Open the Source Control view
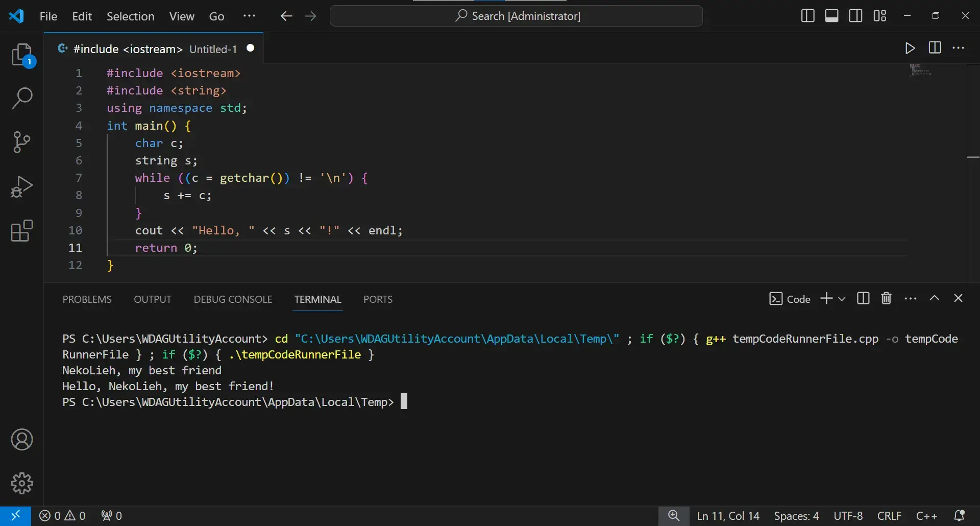The width and height of the screenshot is (980, 526). (22, 142)
